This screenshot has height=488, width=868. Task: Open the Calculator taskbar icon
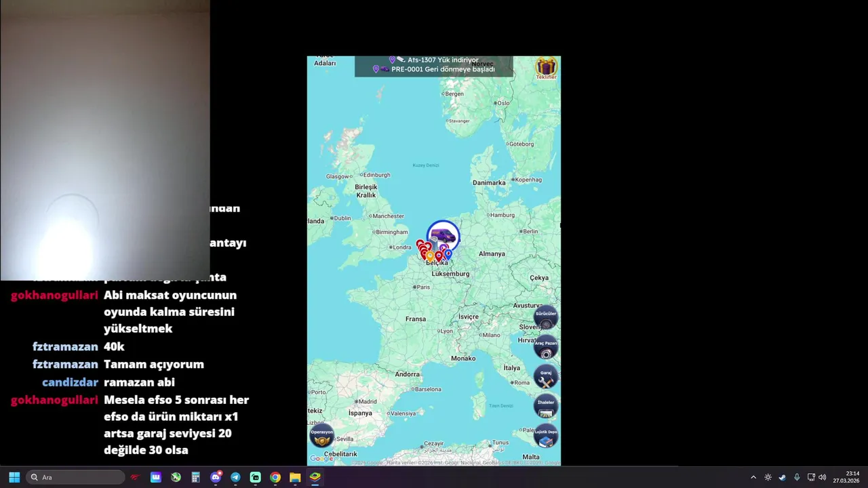[x=195, y=477]
